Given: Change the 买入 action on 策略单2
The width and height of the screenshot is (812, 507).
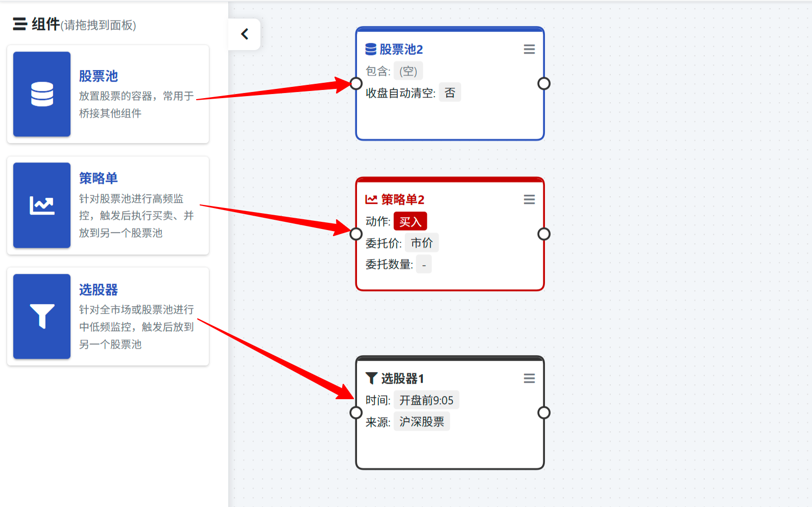Looking at the screenshot, I should click(x=410, y=222).
